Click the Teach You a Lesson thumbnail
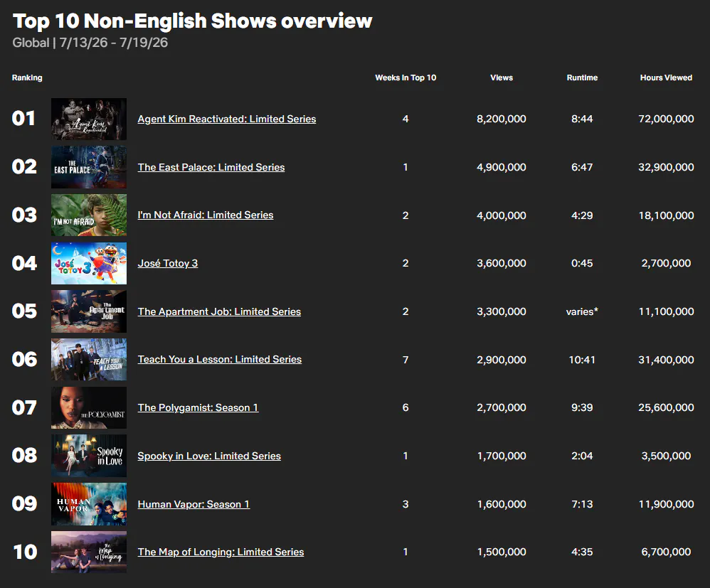Screen dimensions: 710x588 coord(89,359)
